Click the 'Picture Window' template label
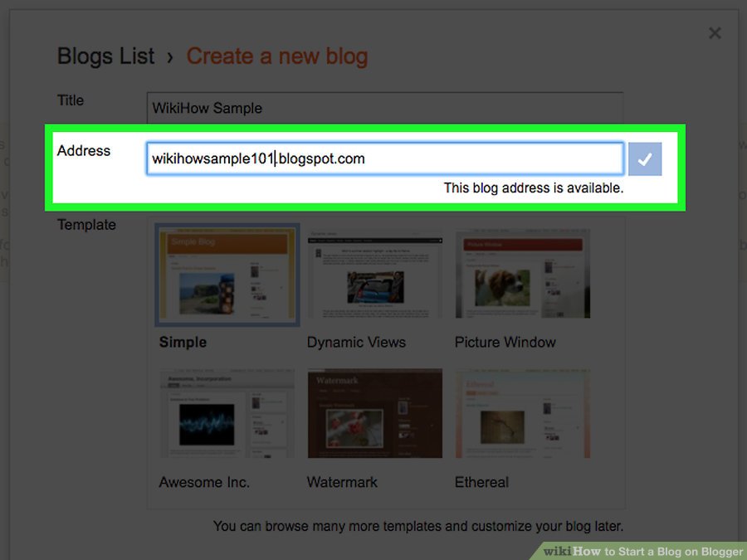The width and height of the screenshot is (747, 560). click(x=505, y=343)
